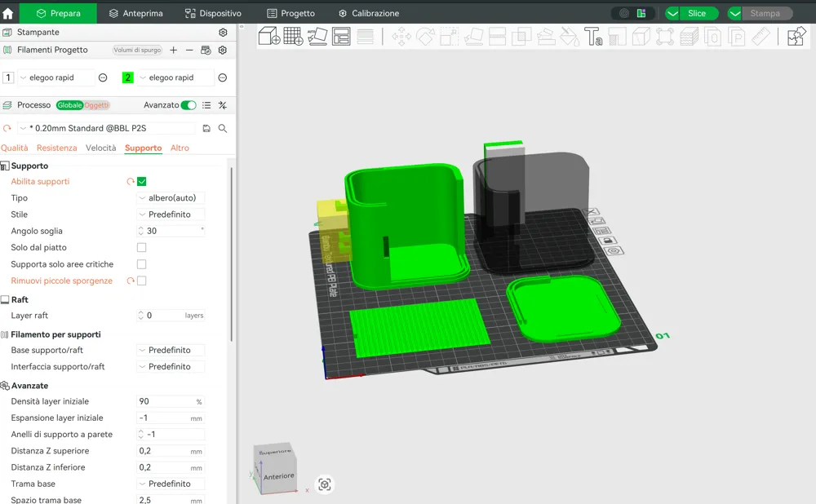Click the Auto orient toolbar icon
Image resolution: width=816 pixels, height=504 pixels.
tap(317, 37)
